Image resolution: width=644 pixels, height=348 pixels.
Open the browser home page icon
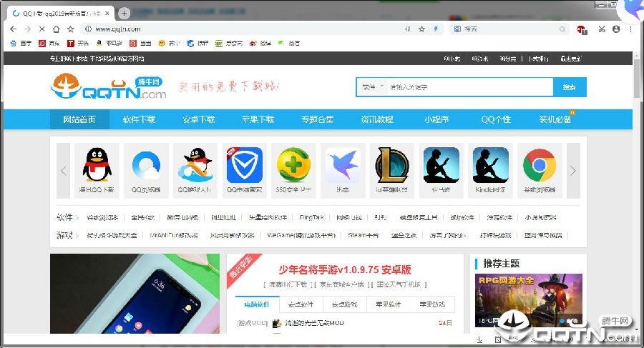(x=57, y=29)
